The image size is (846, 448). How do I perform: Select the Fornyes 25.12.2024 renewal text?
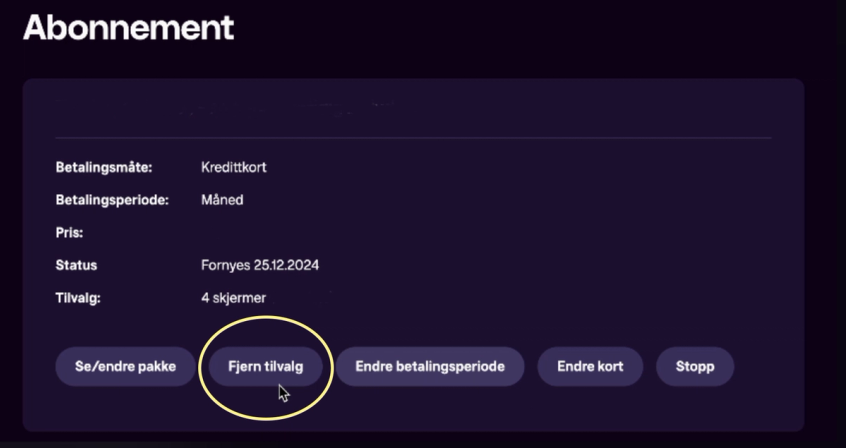pyautogui.click(x=260, y=266)
